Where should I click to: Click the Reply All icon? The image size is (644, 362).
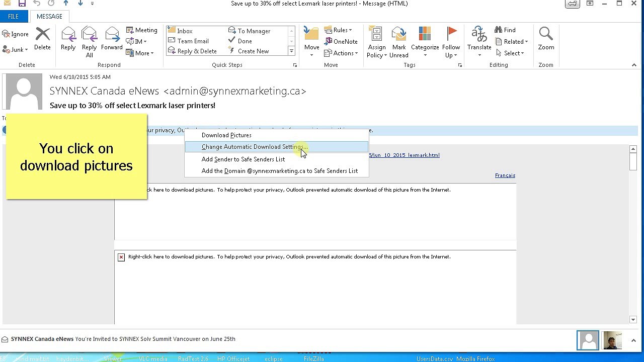89,42
